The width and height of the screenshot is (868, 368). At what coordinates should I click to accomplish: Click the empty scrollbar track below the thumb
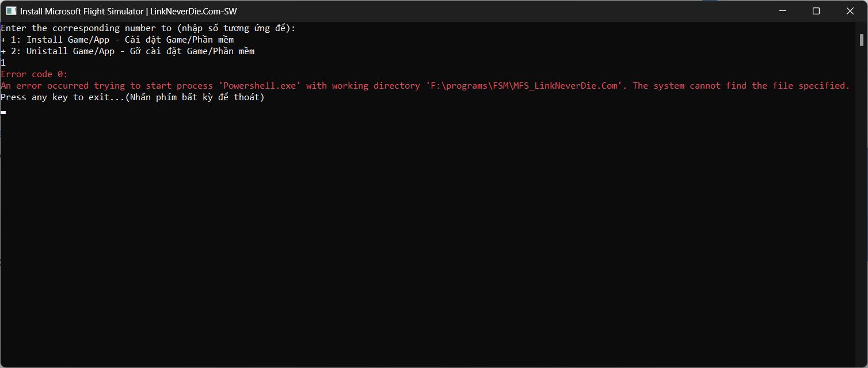(862, 202)
